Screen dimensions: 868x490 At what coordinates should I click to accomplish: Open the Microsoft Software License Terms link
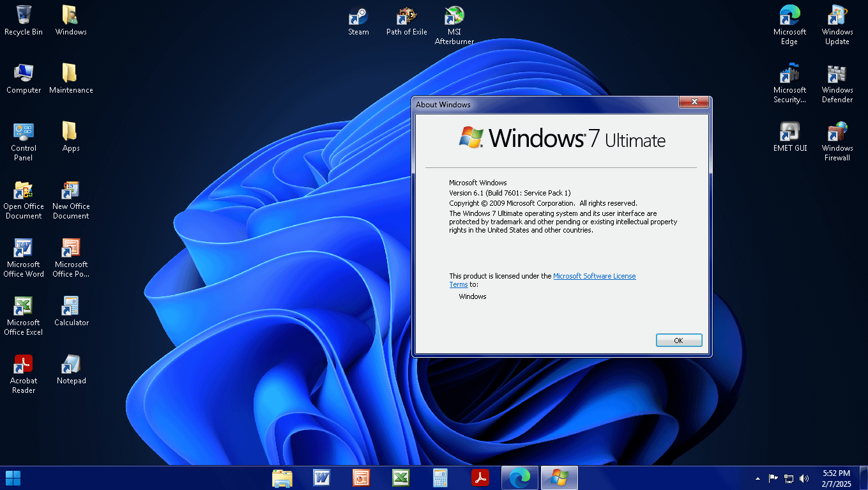(x=594, y=276)
